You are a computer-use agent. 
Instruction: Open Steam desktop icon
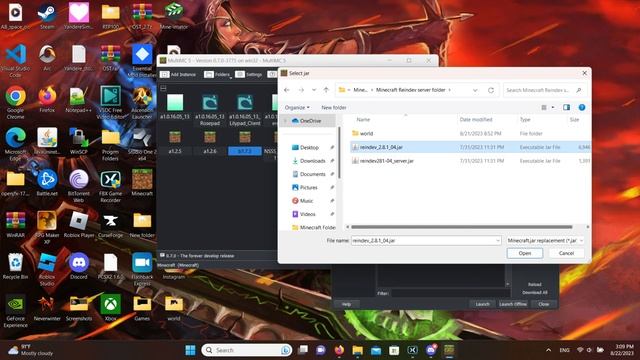coord(47,16)
